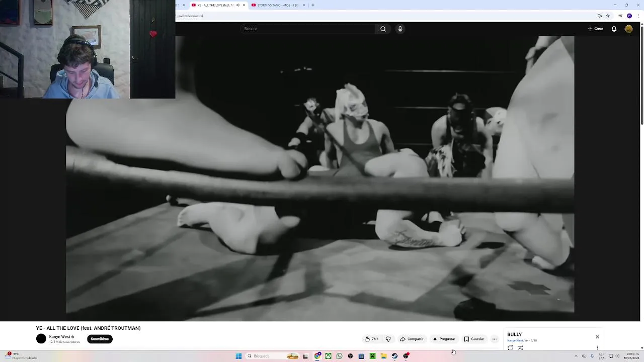The width and height of the screenshot is (644, 362).
Task: Click the install/cast icon in the address bar
Action: tap(599, 16)
